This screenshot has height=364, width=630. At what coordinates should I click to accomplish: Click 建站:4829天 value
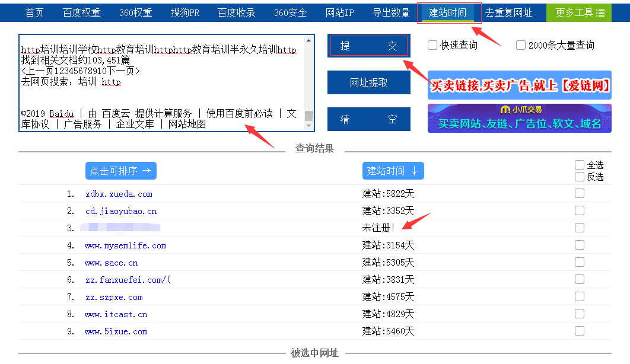(x=388, y=314)
